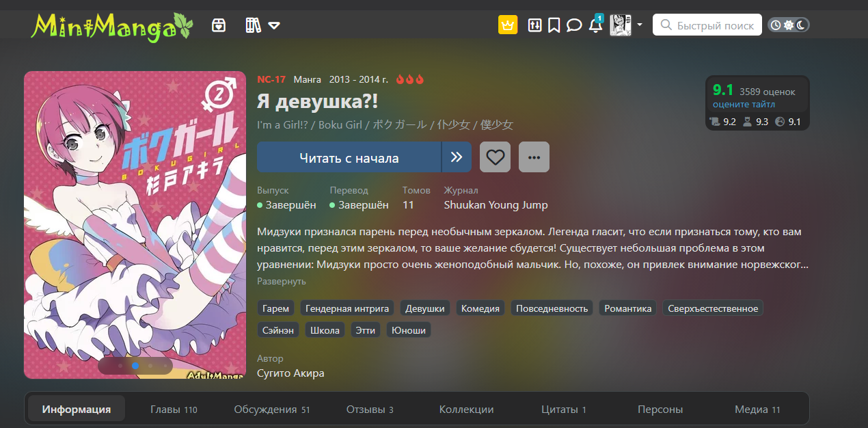Screen dimensions: 868x428
Task: Open the Повседневность genre tag
Action: pyautogui.click(x=552, y=308)
